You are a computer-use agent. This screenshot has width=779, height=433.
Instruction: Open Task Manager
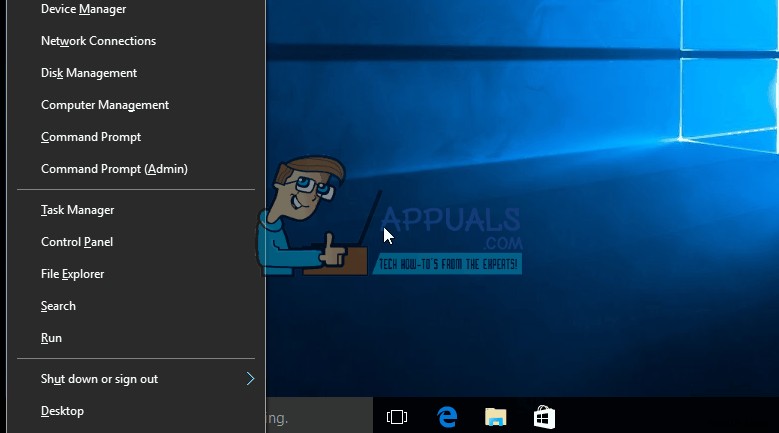pos(136,210)
